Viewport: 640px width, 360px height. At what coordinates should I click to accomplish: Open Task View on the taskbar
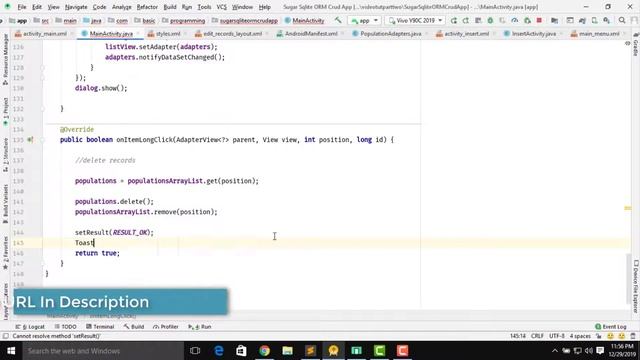point(195,351)
